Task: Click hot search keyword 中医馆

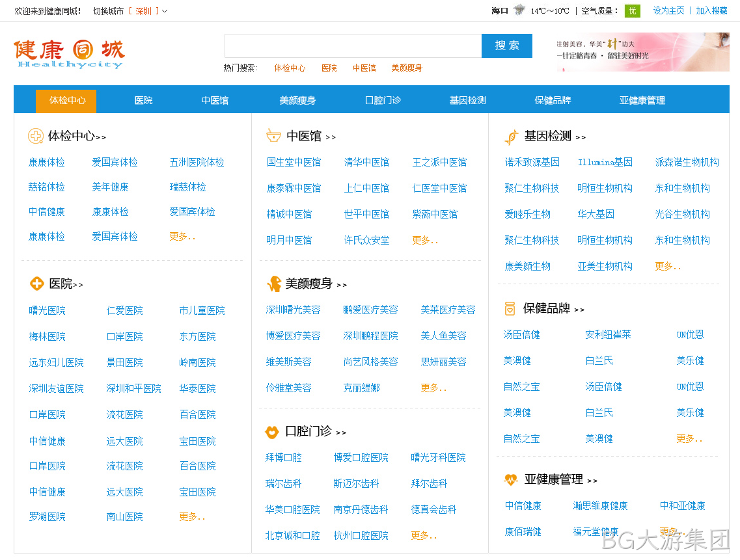Action: click(364, 68)
